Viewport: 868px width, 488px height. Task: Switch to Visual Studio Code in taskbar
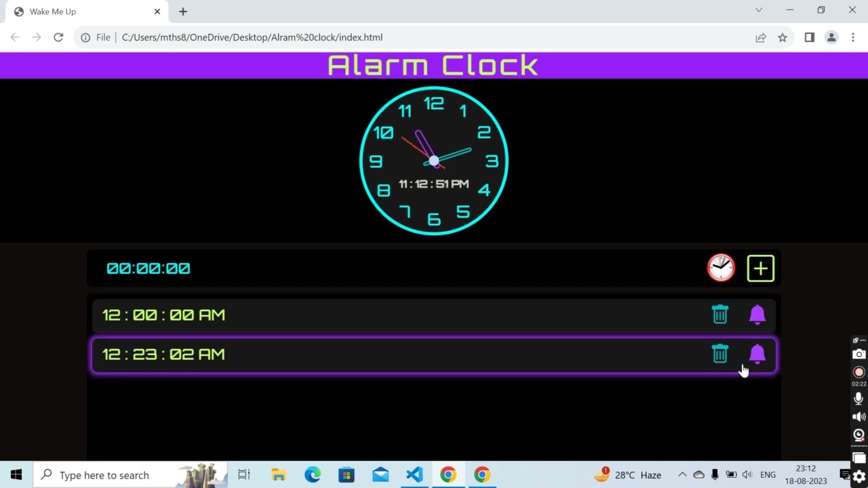pos(414,475)
